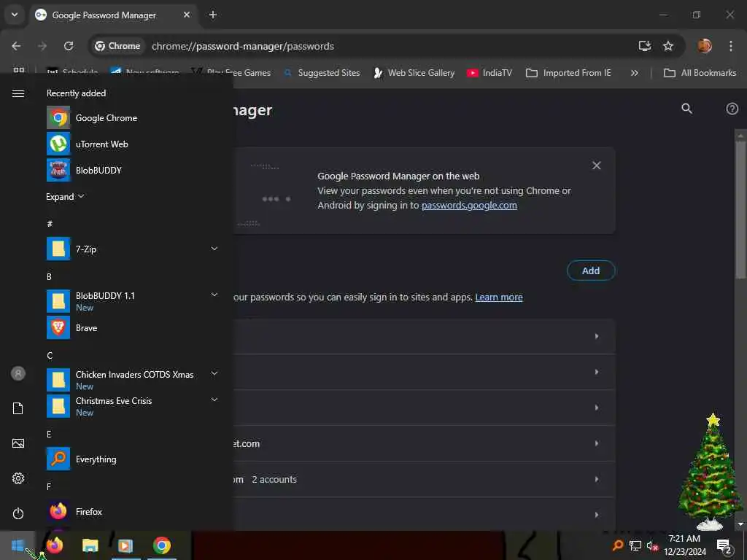Image resolution: width=747 pixels, height=560 pixels.
Task: Open Imported From IE bookmarks folder
Action: pos(568,73)
